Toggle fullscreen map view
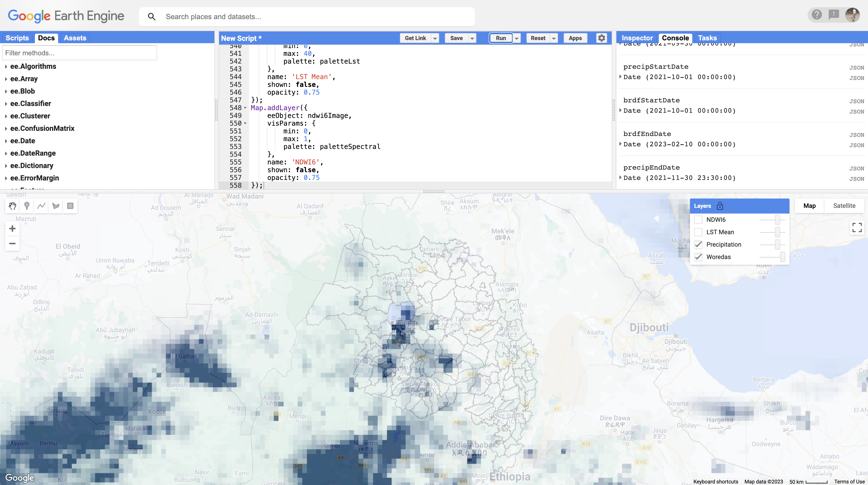The height and width of the screenshot is (485, 868). pyautogui.click(x=857, y=227)
